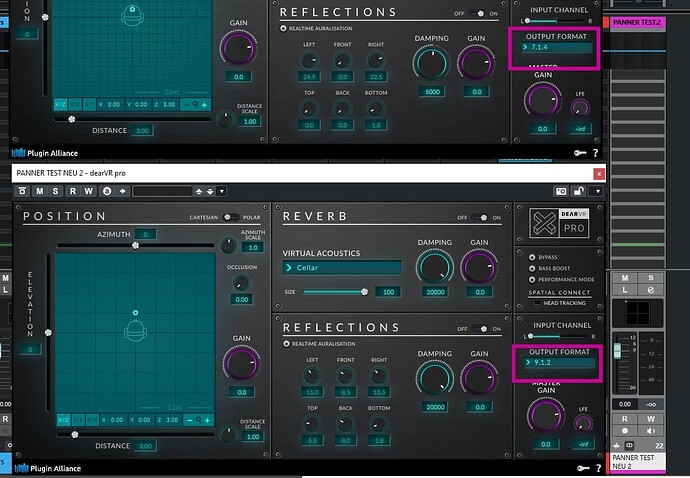Screen dimensions: 690x478
Task: Select X/Y view in lower position grid
Action: click(x=92, y=420)
